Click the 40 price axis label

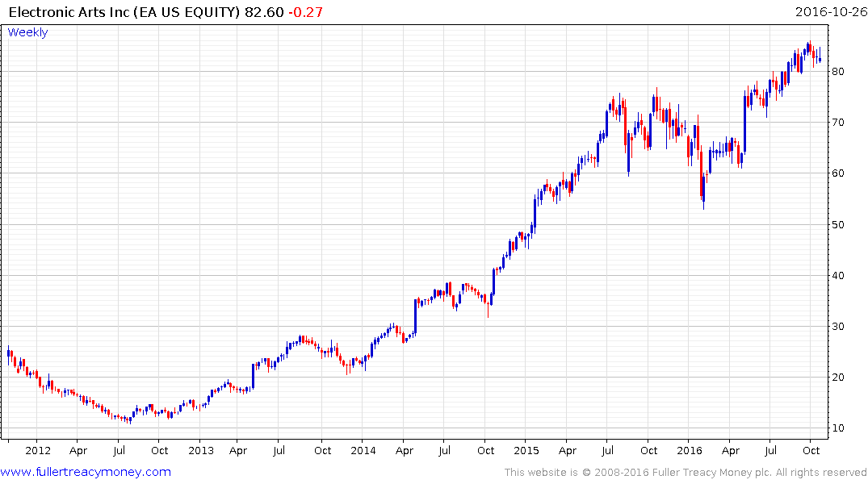[x=838, y=275]
